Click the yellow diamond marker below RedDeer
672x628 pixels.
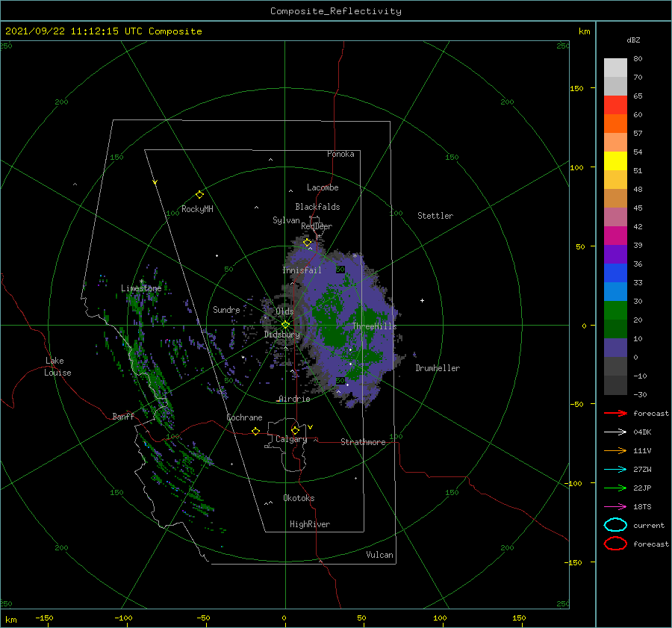[x=307, y=243]
